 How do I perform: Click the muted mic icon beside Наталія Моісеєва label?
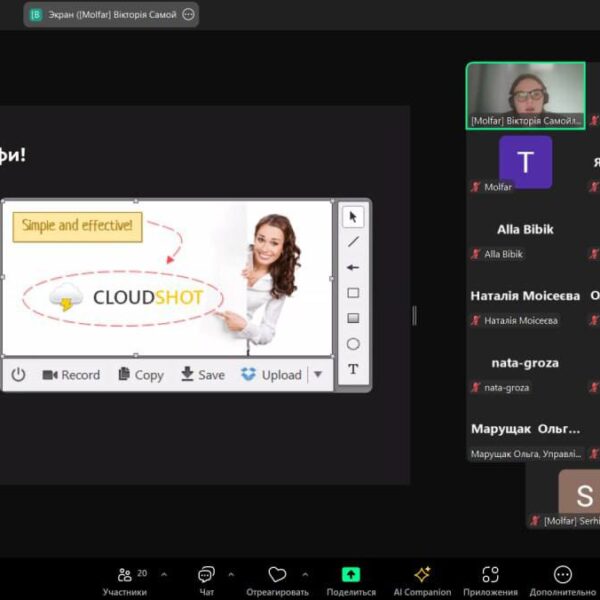click(x=476, y=320)
